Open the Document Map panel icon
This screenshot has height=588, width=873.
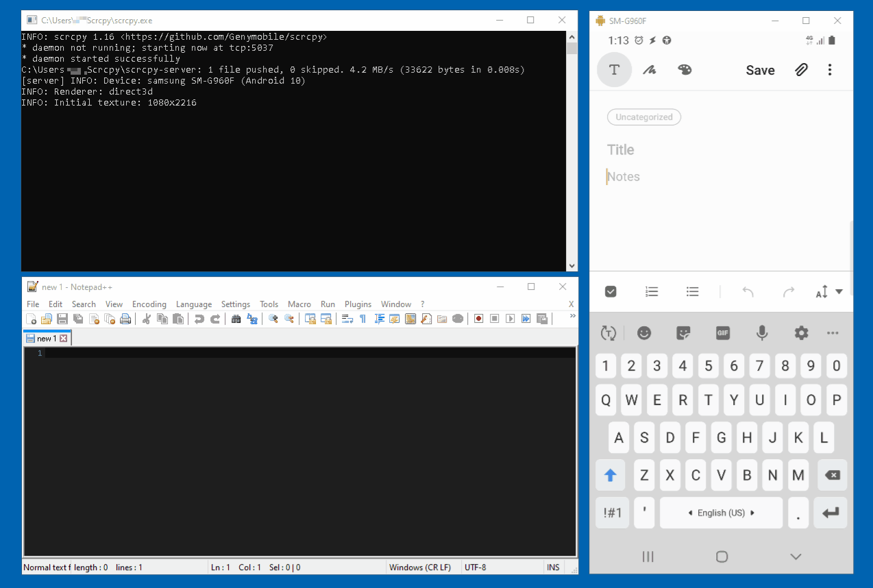click(410, 319)
